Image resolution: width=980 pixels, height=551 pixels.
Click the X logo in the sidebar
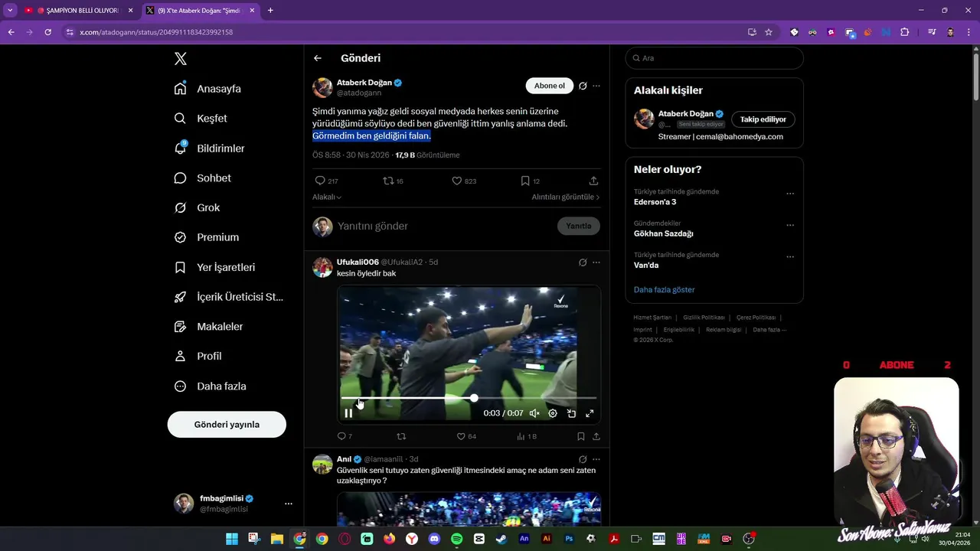coord(181,59)
